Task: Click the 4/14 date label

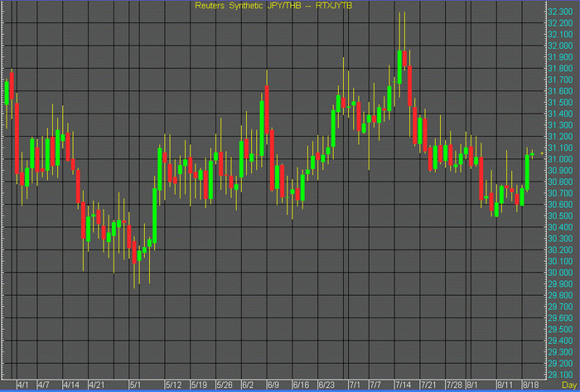Action: [x=70, y=385]
